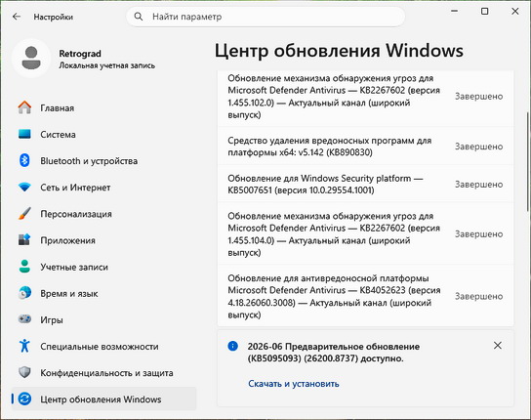Click the Скачать и установить link

pos(294,384)
